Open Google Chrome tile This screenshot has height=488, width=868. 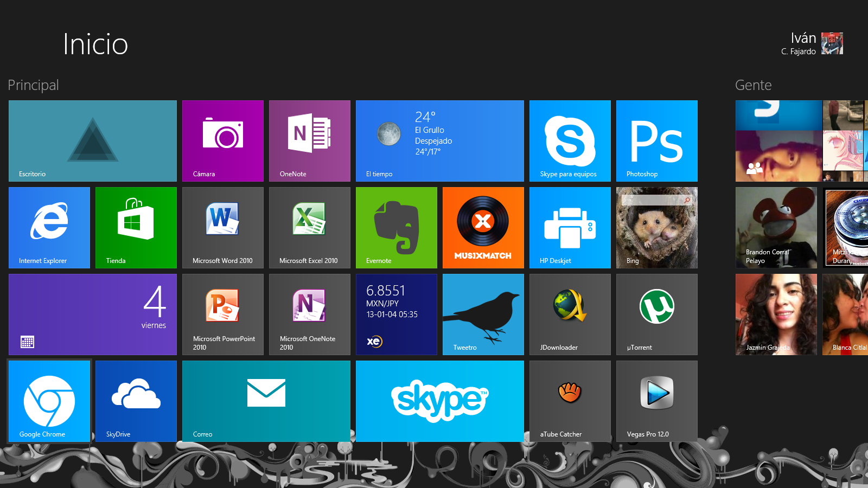point(49,401)
